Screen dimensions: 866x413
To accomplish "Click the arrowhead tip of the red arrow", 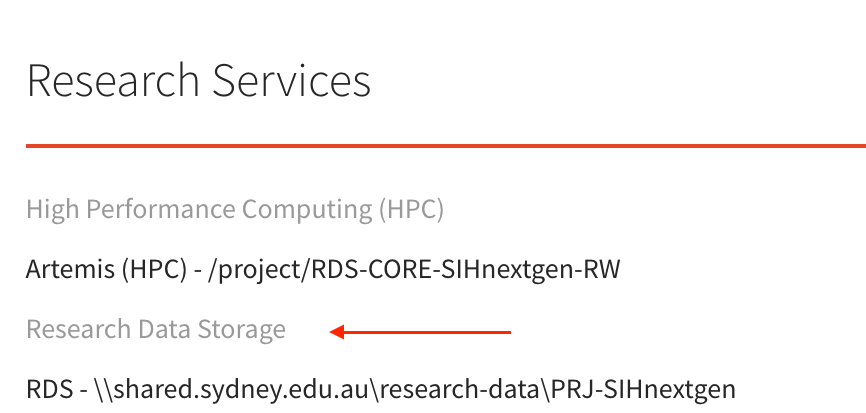I will [x=334, y=332].
